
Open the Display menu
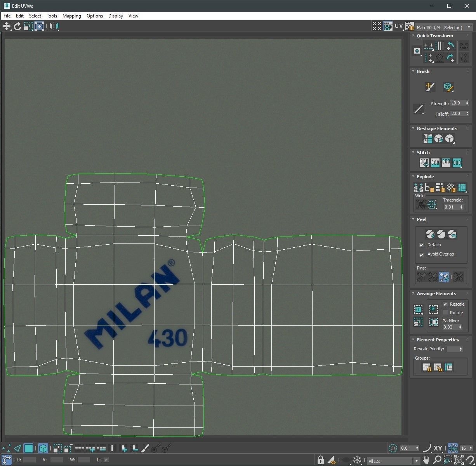coord(116,16)
